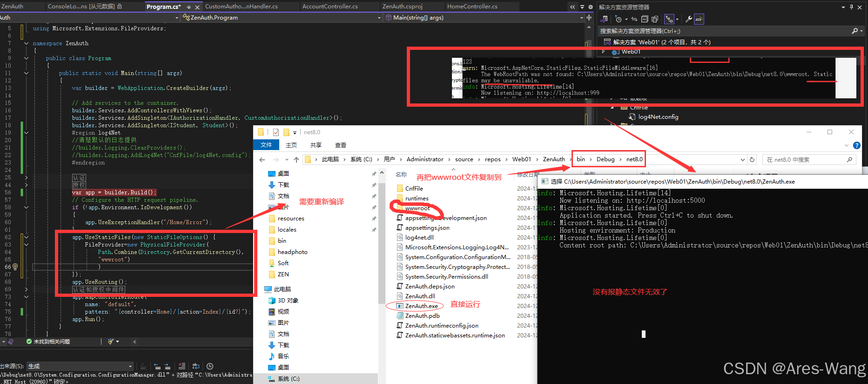Open the 查看 ribbon tab in File Explorer
The height and width of the screenshot is (384, 868).
[x=341, y=145]
